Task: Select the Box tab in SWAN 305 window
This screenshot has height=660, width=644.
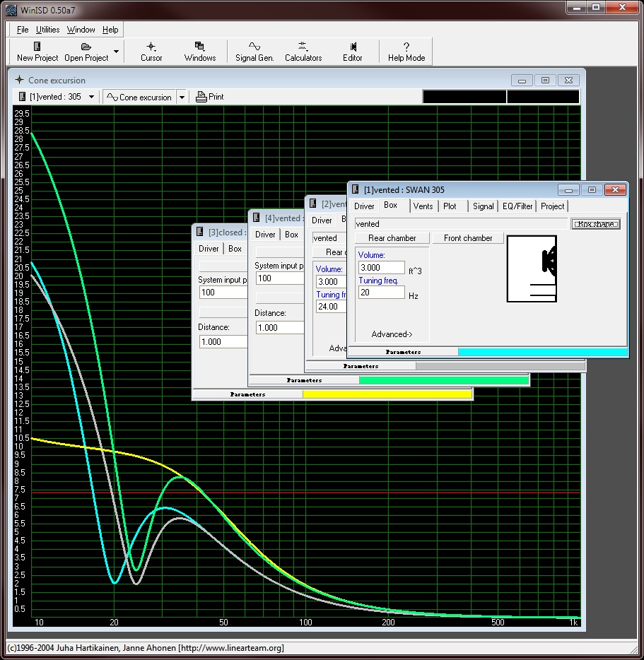Action: 390,205
